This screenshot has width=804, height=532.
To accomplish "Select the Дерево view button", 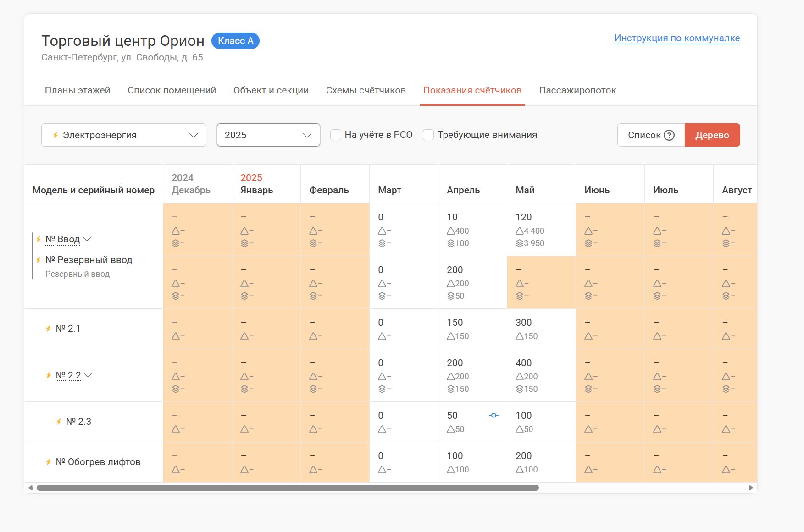I will [712, 135].
